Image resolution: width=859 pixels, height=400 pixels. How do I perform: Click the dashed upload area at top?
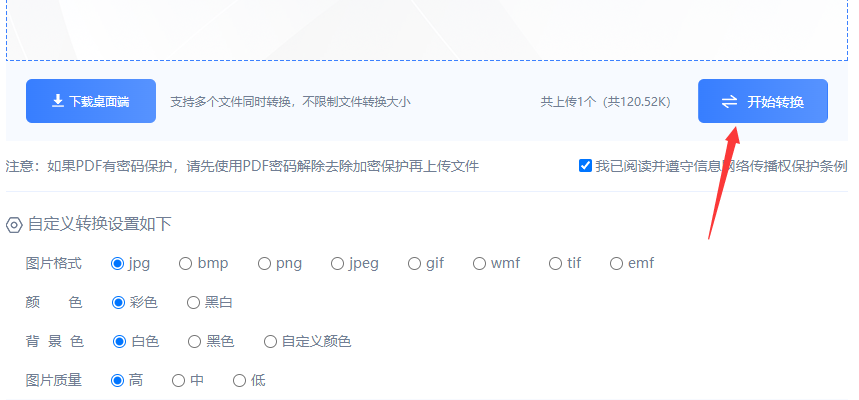click(x=427, y=30)
